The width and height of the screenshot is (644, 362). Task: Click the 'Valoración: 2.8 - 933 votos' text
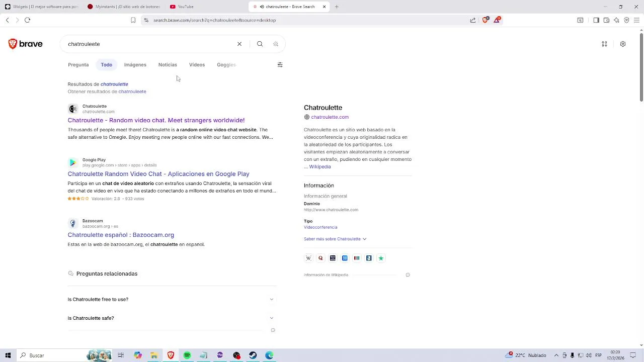pyautogui.click(x=118, y=199)
